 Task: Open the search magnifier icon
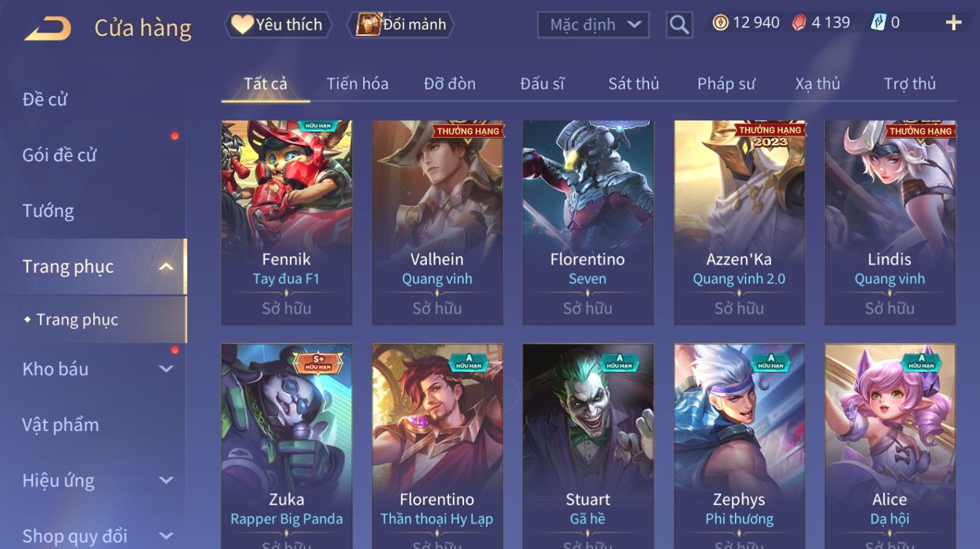coord(679,25)
